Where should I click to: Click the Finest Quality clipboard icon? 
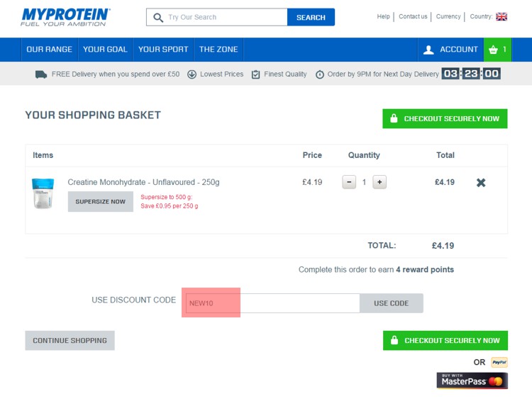(256, 74)
